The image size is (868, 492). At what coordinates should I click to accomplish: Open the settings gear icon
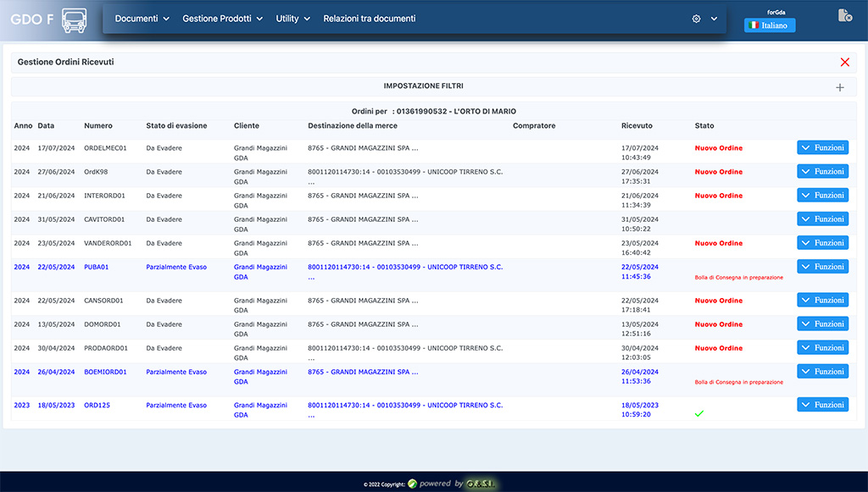point(696,19)
